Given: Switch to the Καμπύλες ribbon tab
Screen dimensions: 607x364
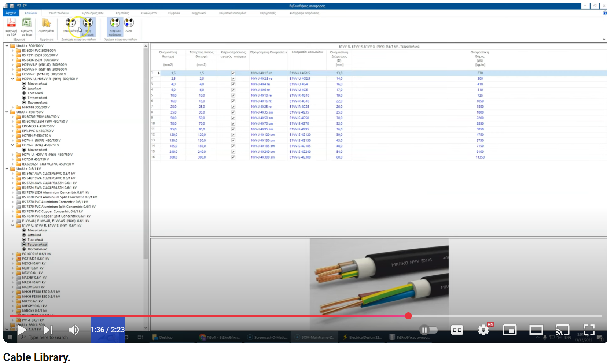Looking at the screenshot, I should (122, 13).
